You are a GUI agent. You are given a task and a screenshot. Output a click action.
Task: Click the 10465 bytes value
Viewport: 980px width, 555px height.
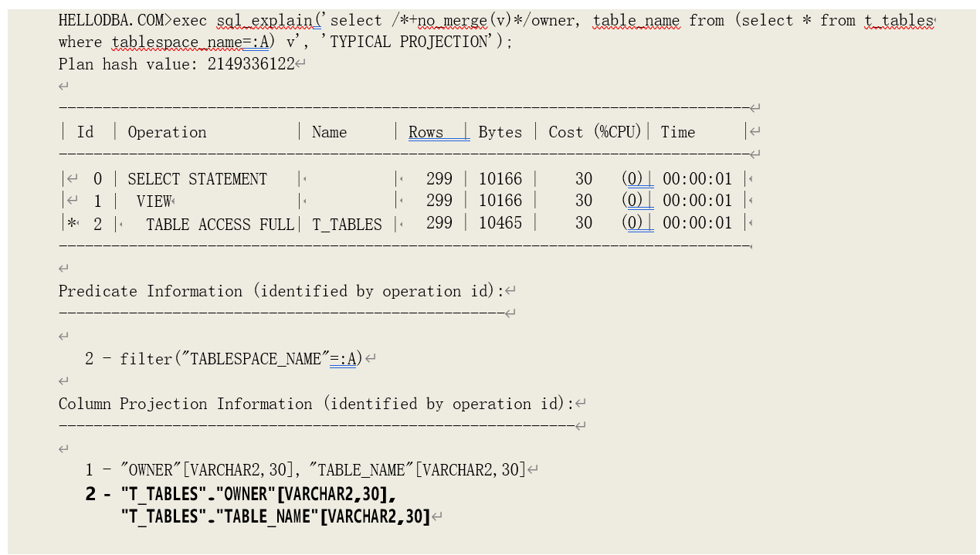point(500,224)
